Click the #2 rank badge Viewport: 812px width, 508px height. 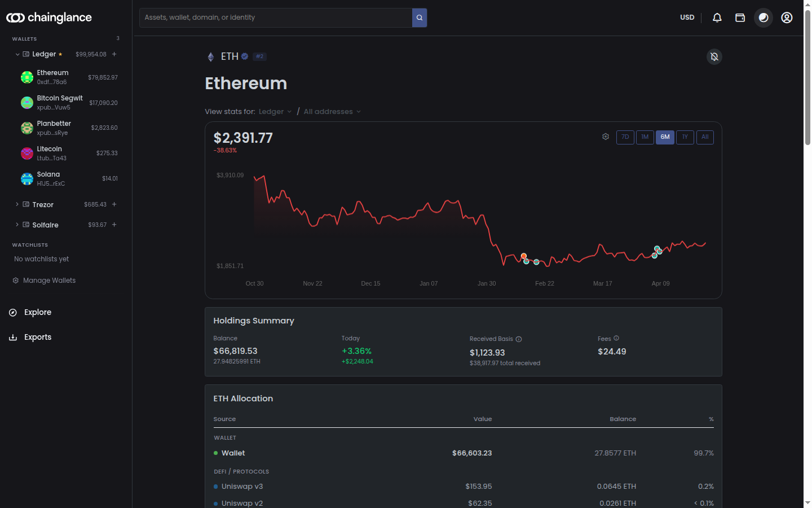pos(259,56)
